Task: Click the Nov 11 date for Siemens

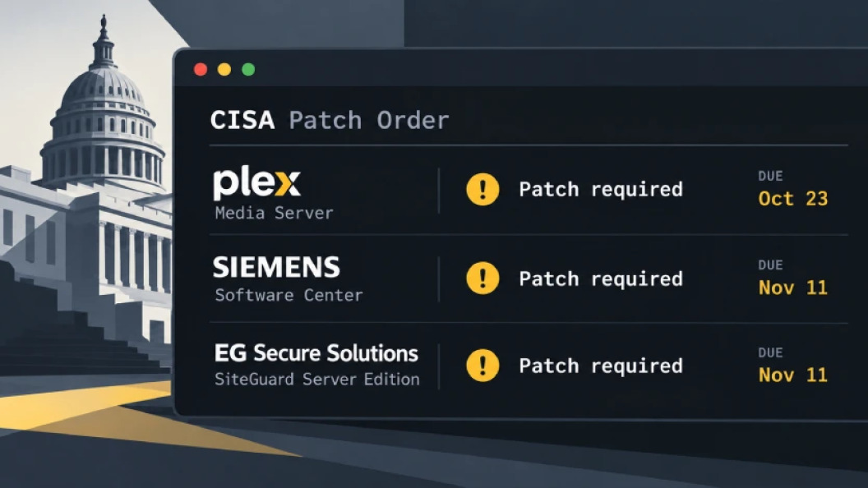Action: [792, 288]
